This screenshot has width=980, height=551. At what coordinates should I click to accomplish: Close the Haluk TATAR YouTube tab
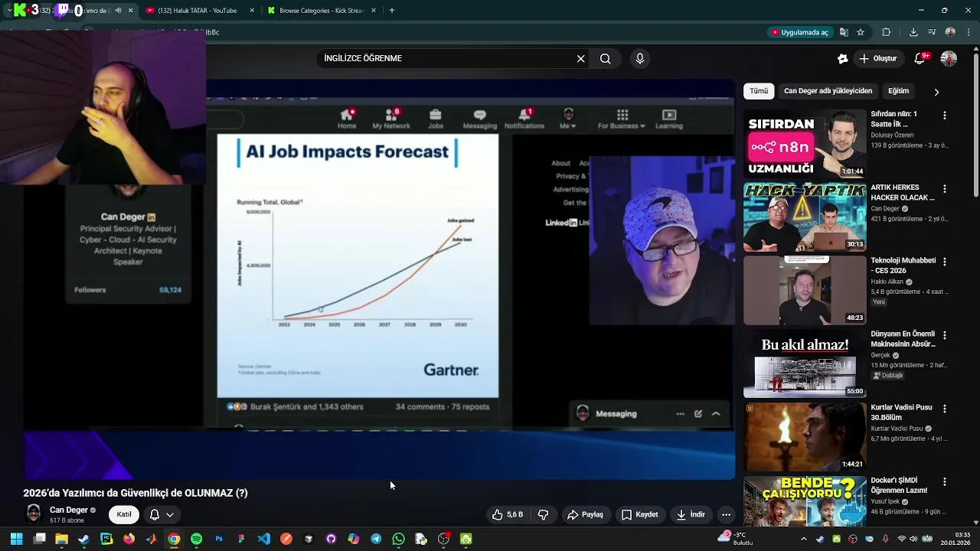tap(252, 11)
